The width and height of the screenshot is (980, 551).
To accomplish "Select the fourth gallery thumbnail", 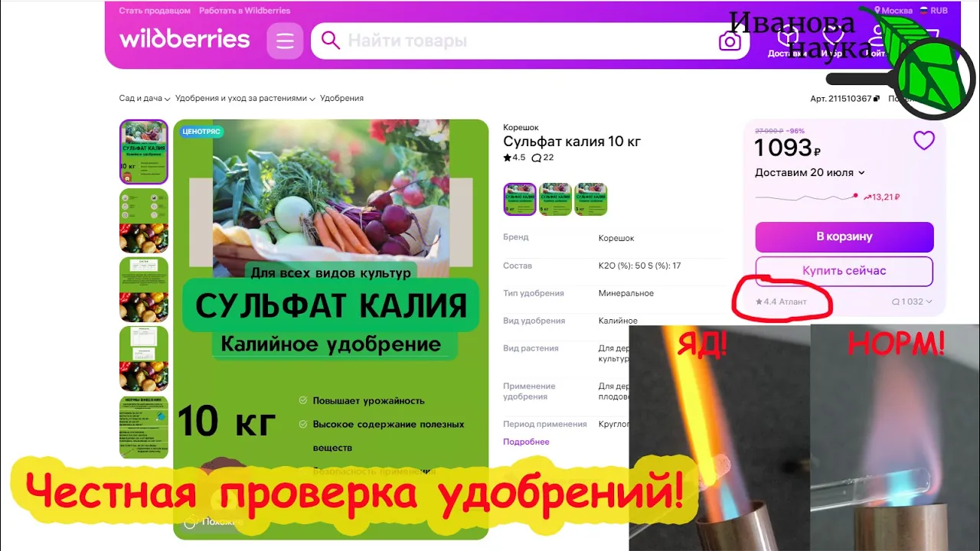I will tap(144, 358).
